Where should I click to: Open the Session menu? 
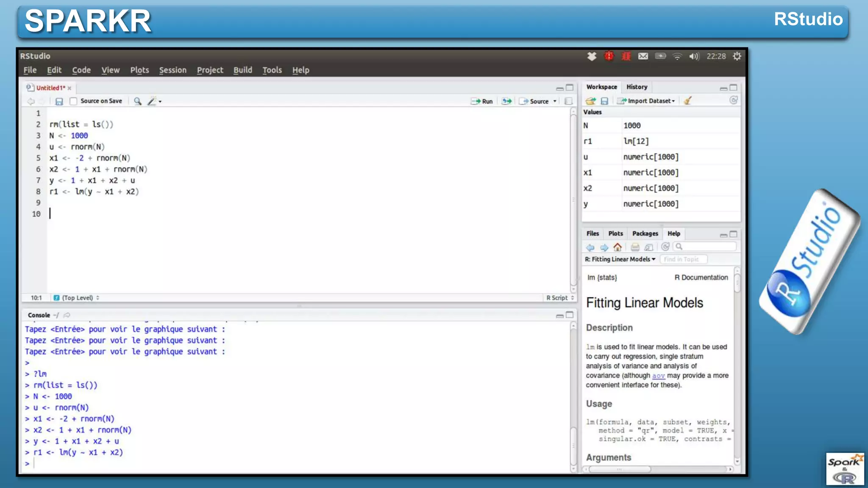pos(172,70)
